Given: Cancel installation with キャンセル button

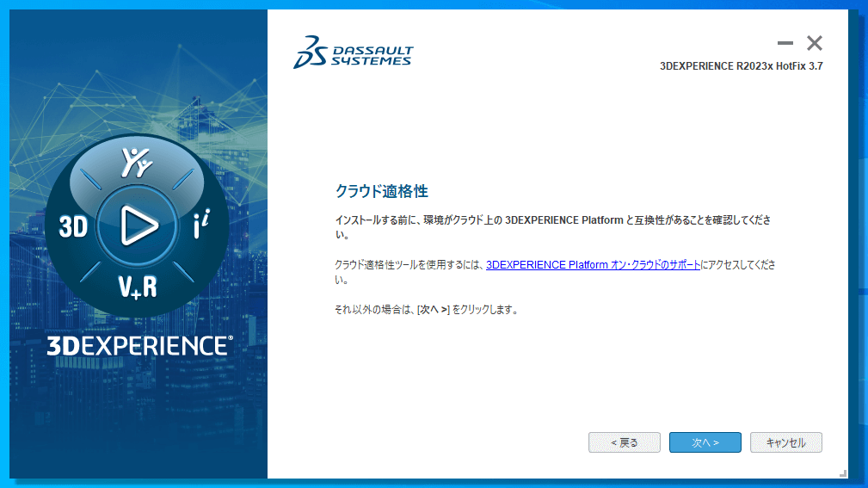Looking at the screenshot, I should click(785, 442).
